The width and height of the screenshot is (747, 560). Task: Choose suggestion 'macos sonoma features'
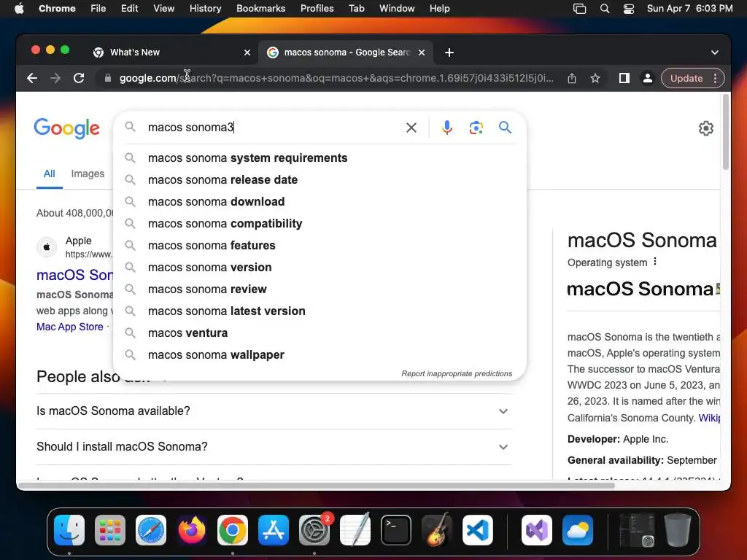tap(320, 246)
